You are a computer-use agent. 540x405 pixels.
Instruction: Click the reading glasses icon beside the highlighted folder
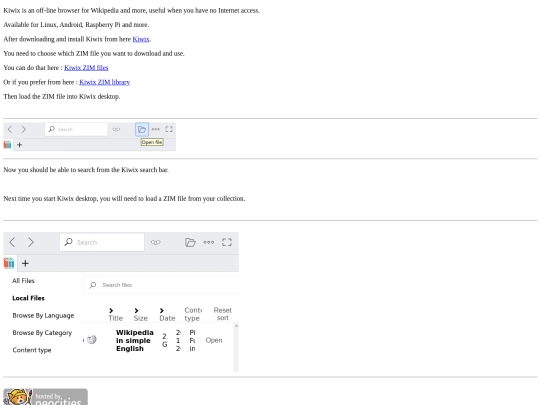[x=116, y=129]
